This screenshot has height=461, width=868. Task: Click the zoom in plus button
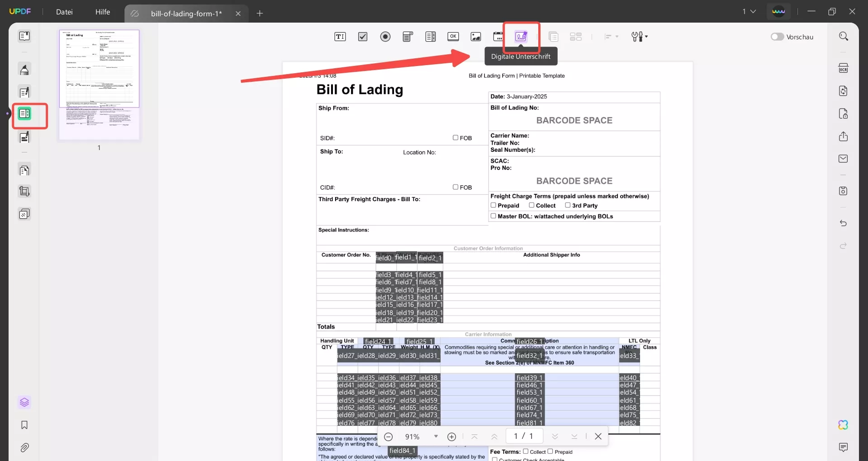pyautogui.click(x=451, y=437)
